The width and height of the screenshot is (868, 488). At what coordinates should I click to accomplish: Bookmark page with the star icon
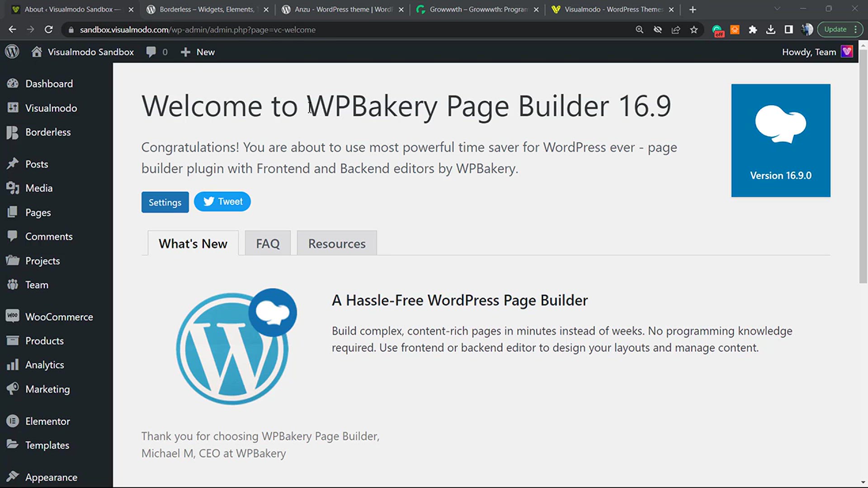(x=694, y=29)
